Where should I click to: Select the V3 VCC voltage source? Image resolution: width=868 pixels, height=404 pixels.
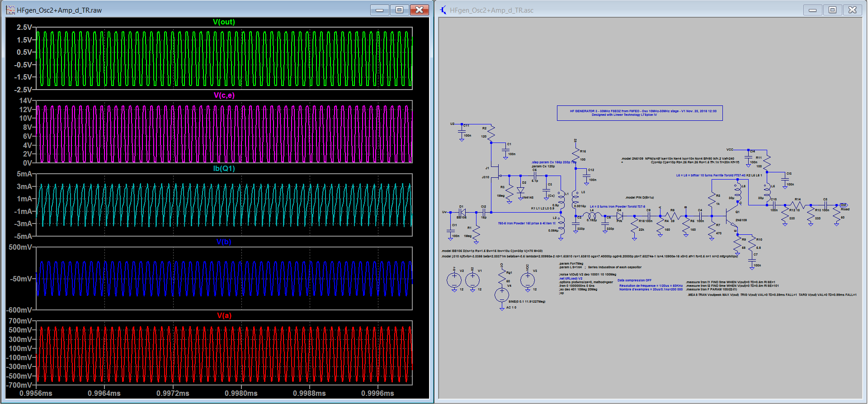527,280
